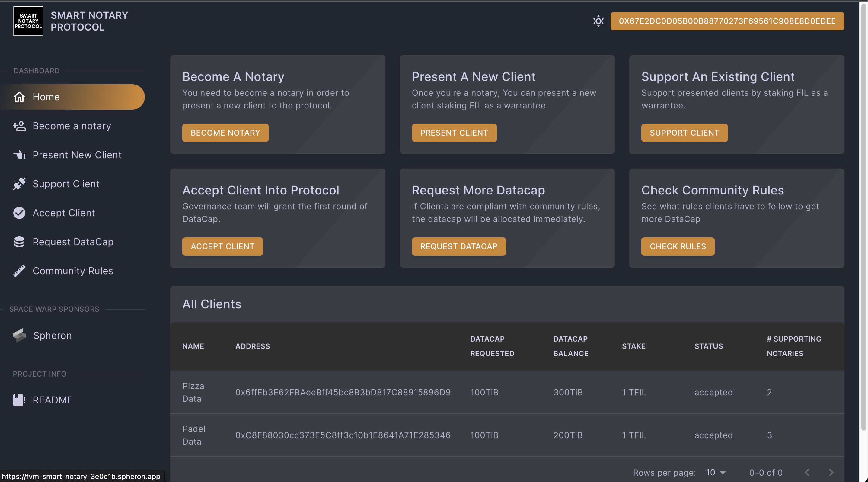The height and width of the screenshot is (482, 868).
Task: Open the Support Client sidebar entry
Action: point(72,184)
